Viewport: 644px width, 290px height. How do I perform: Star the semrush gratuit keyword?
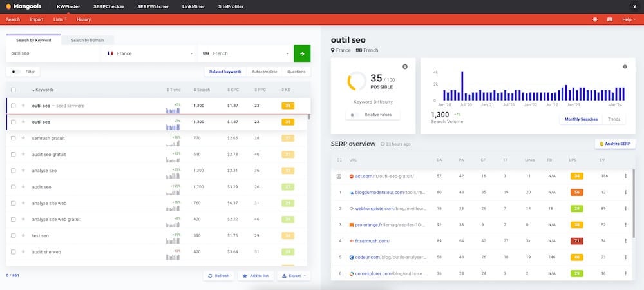pyautogui.click(x=23, y=138)
